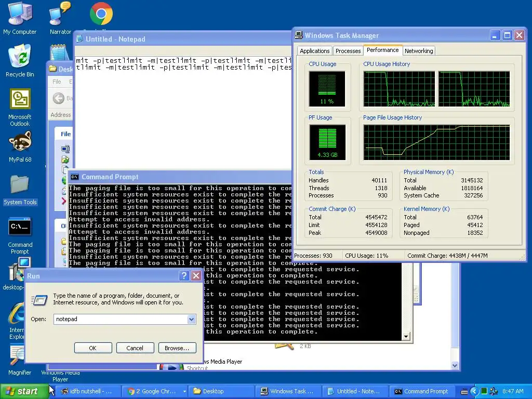Switch to the Processes tab
This screenshot has width=532, height=399.
coord(348,51)
